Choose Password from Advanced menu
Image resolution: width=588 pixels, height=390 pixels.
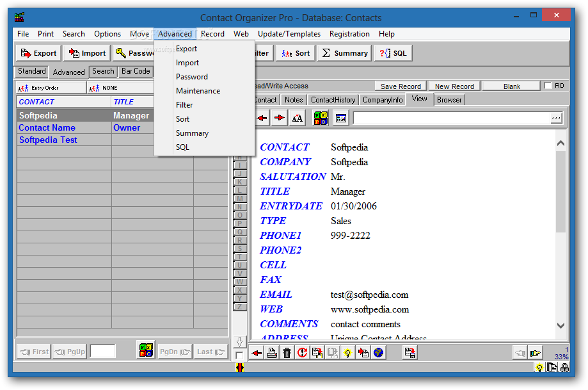(x=191, y=77)
